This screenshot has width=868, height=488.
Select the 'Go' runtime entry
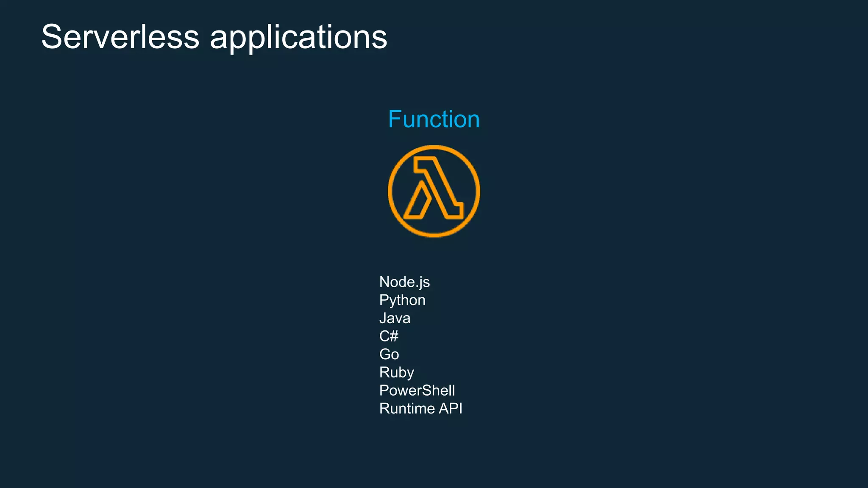click(x=389, y=354)
